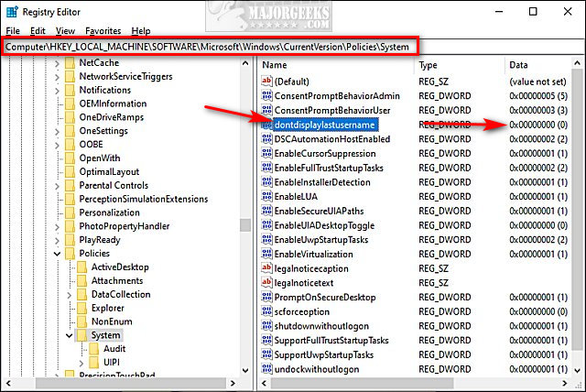Expand the OOBE key
Image resolution: width=586 pixels, height=392 pixels.
pyautogui.click(x=57, y=145)
